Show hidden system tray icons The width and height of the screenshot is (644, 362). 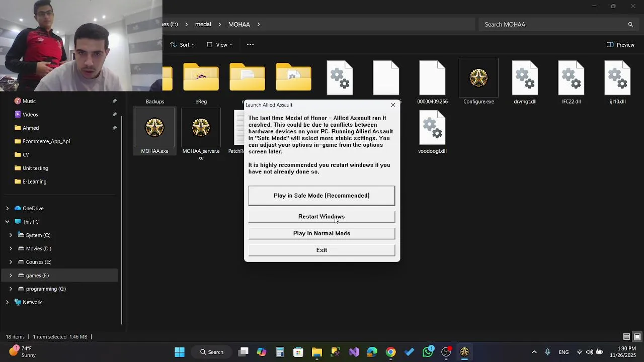click(x=534, y=352)
